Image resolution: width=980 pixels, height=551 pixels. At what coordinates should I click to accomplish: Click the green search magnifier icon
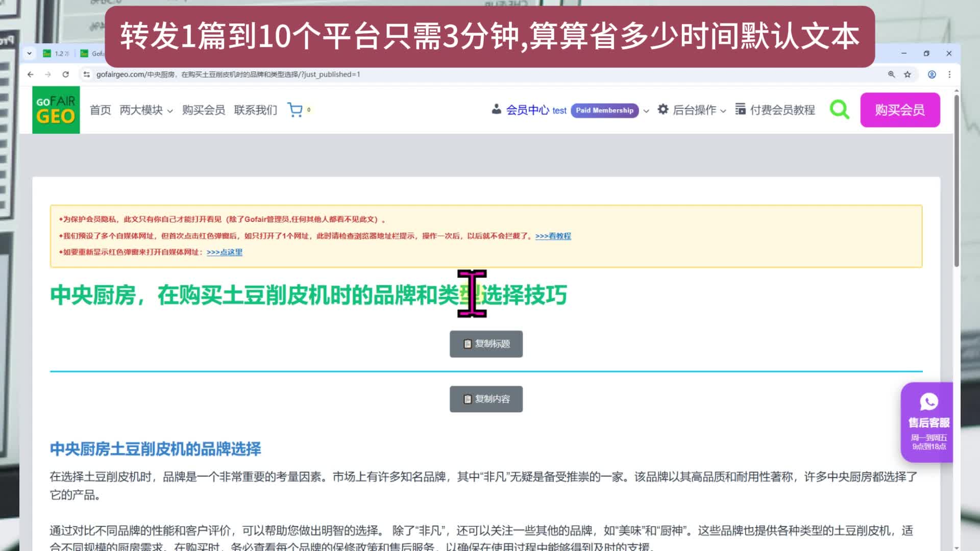(839, 109)
